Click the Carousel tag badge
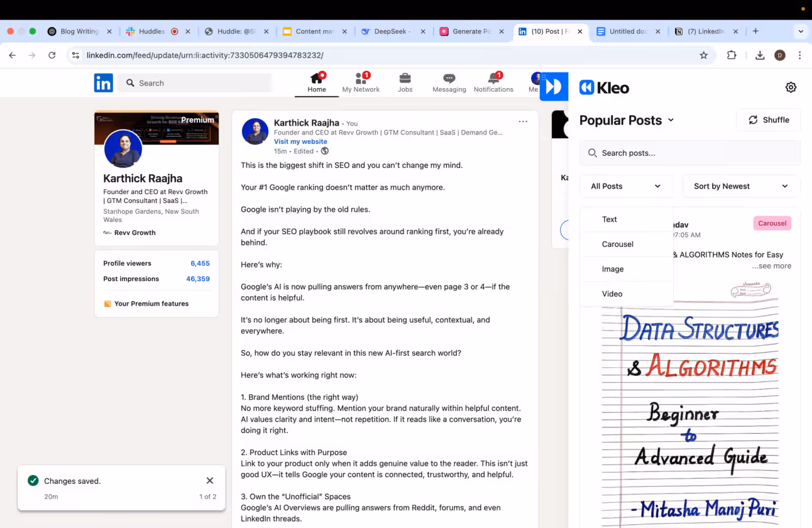Viewport: 812px width, 528px height. click(772, 223)
